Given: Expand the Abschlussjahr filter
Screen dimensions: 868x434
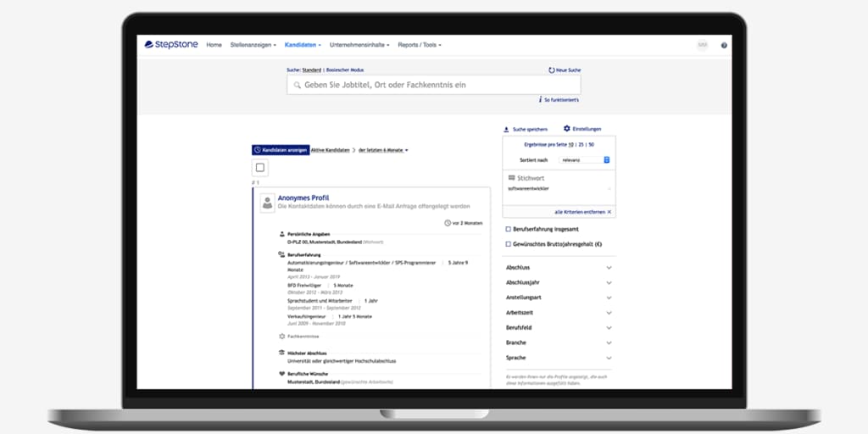Looking at the screenshot, I should (559, 283).
